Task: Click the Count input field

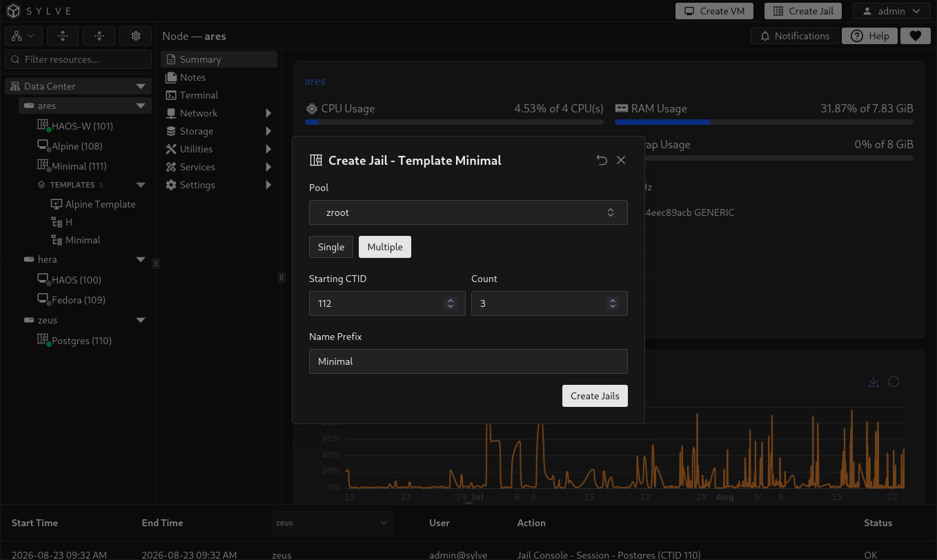Action: (549, 303)
